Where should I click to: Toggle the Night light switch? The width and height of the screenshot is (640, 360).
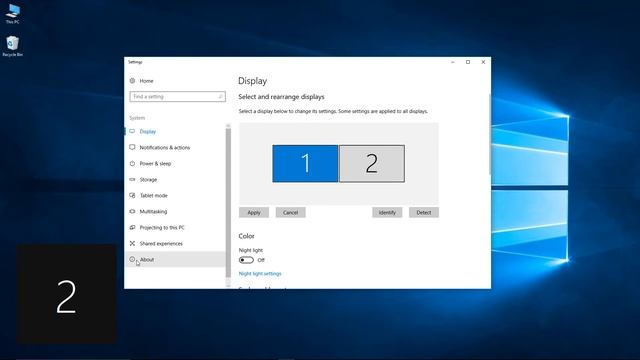(246, 260)
